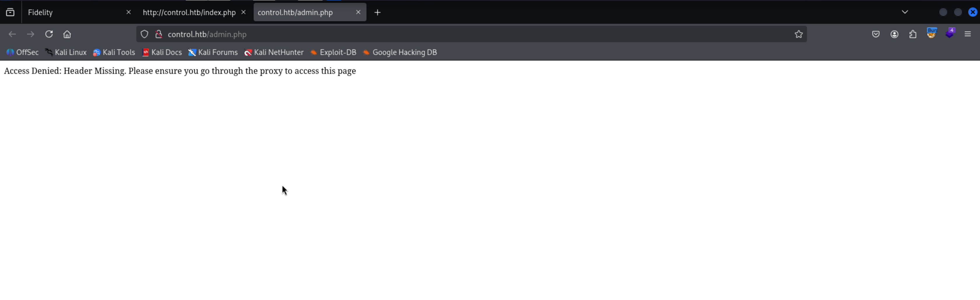This screenshot has height=300, width=980.
Task: Open the Pocket save icon
Action: pyautogui.click(x=875, y=34)
